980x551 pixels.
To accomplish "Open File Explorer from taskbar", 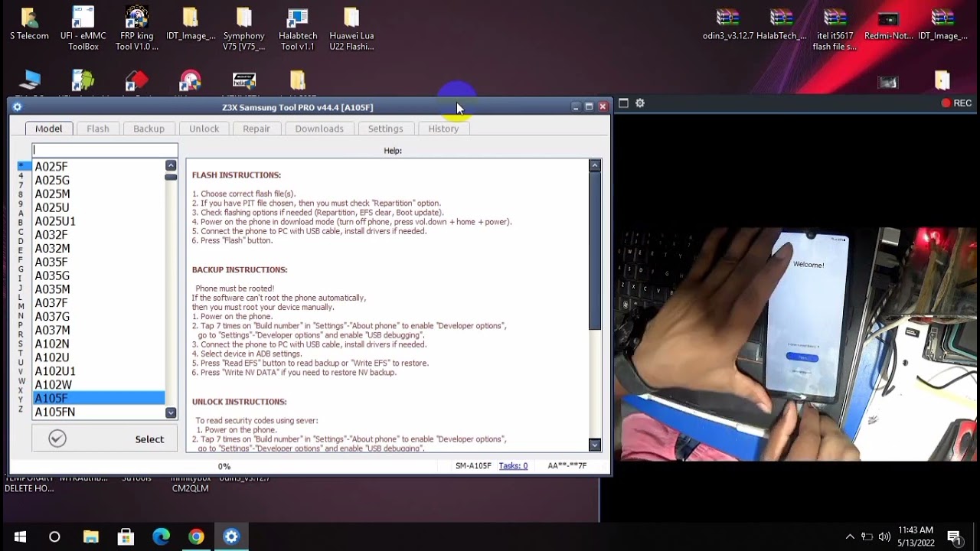I will click(91, 536).
